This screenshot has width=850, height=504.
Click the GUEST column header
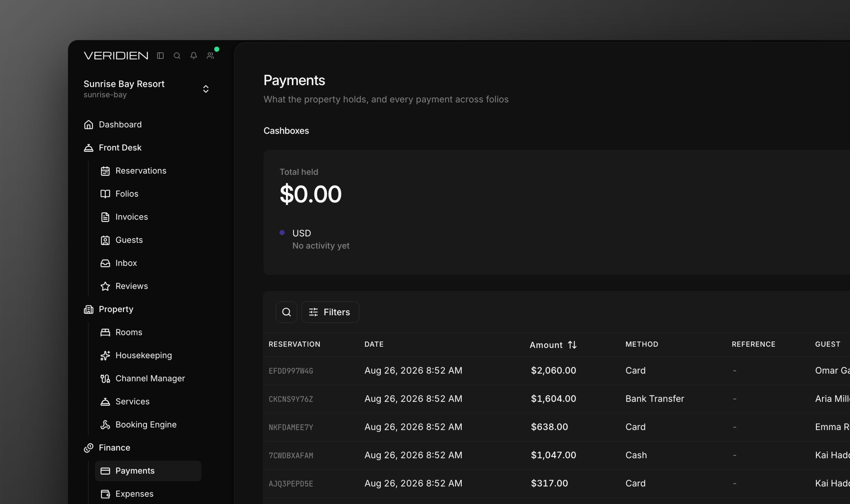(828, 344)
